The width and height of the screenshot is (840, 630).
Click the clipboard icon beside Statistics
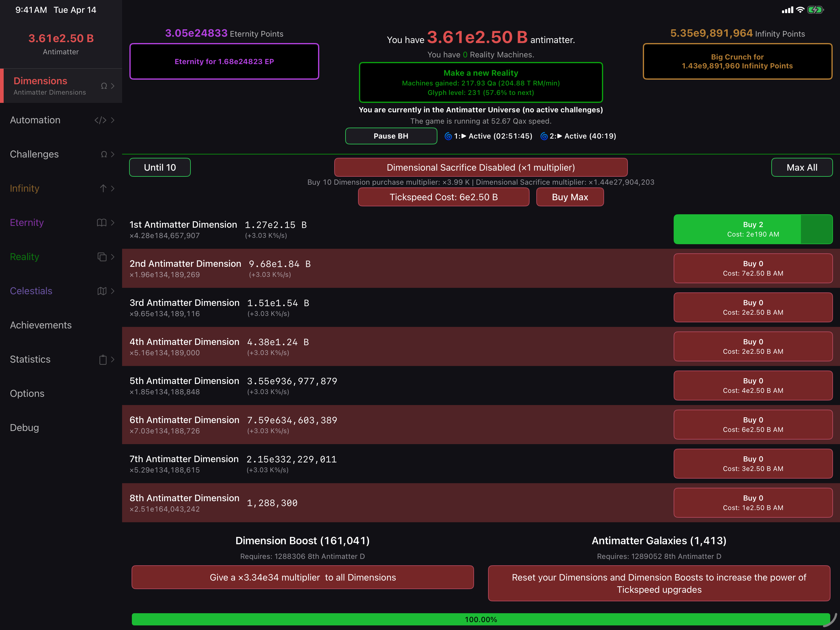click(103, 359)
